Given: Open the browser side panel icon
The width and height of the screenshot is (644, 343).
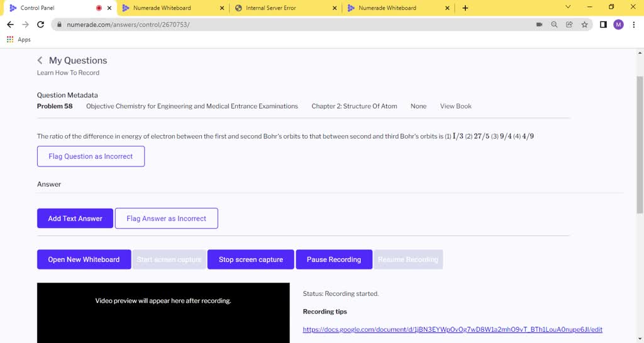Looking at the screenshot, I should click(x=603, y=24).
